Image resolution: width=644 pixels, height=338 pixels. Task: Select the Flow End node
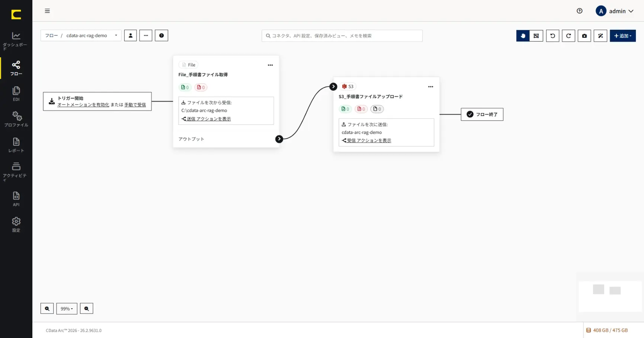pos(482,114)
